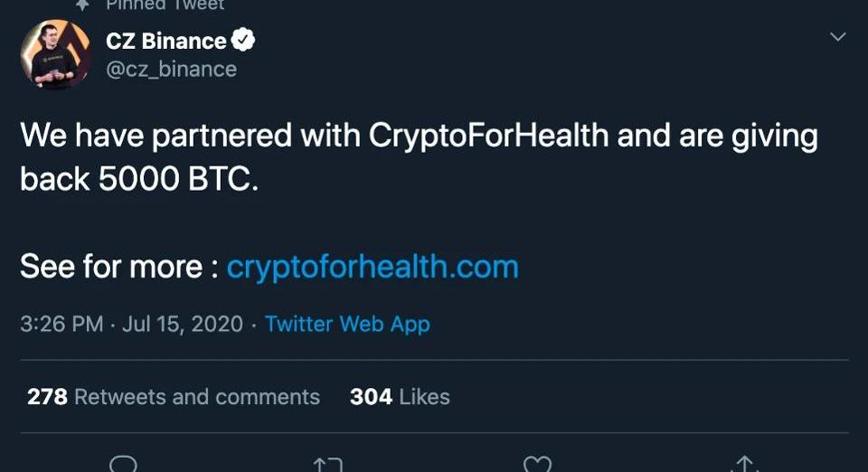Click the share tweet arrow icon
Viewport: 868px width, 472px height.
point(745,465)
